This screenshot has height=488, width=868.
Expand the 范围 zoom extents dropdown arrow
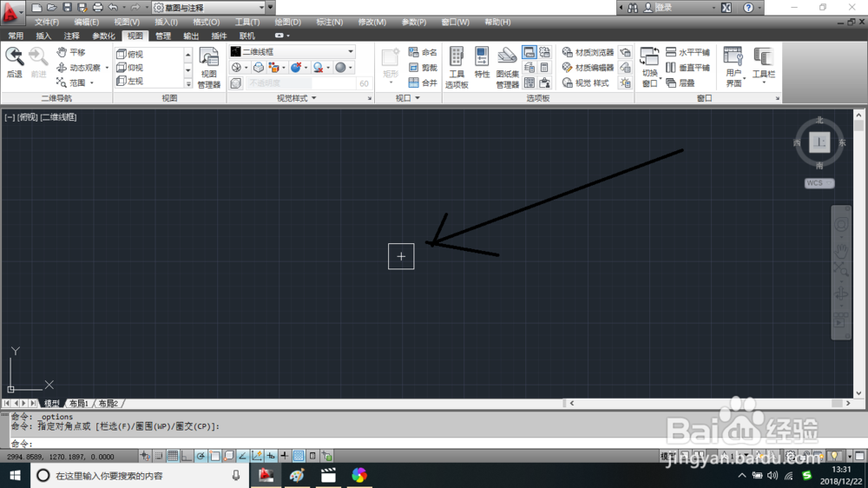pos(92,83)
